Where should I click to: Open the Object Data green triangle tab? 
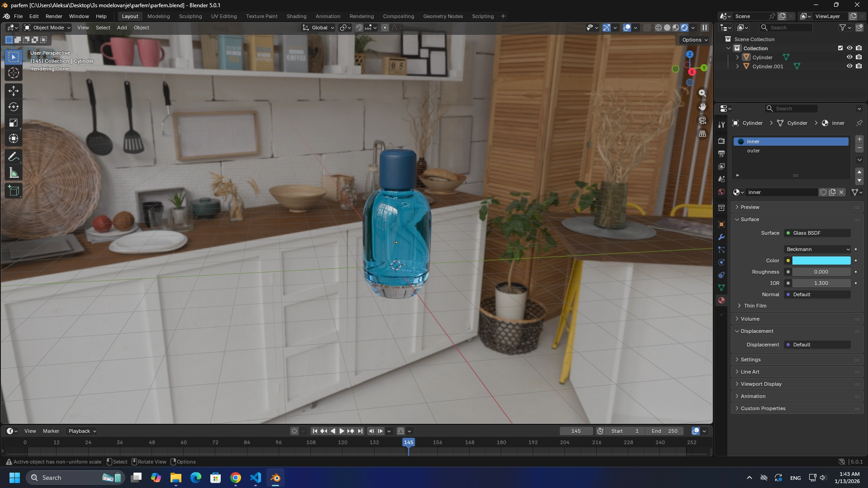point(721,288)
